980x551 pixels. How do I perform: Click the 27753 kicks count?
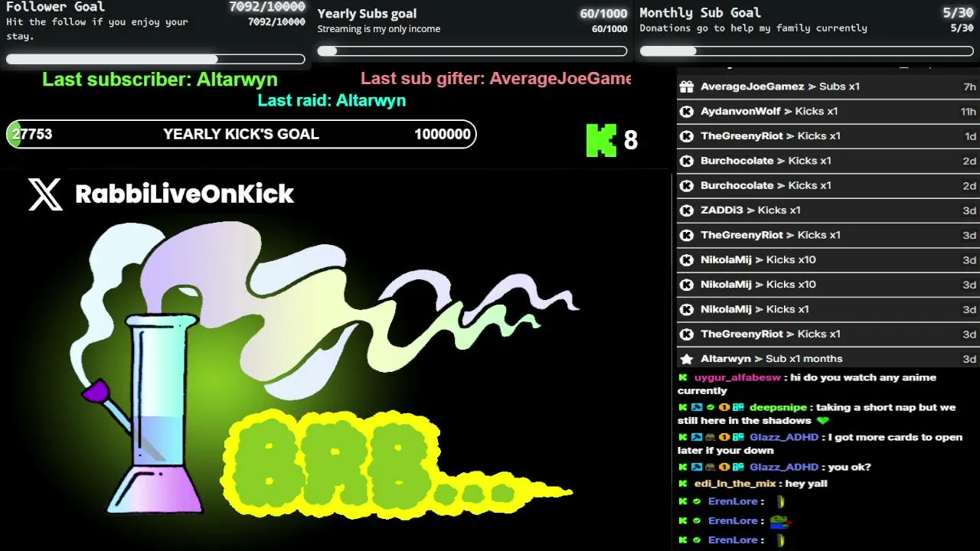tap(32, 135)
